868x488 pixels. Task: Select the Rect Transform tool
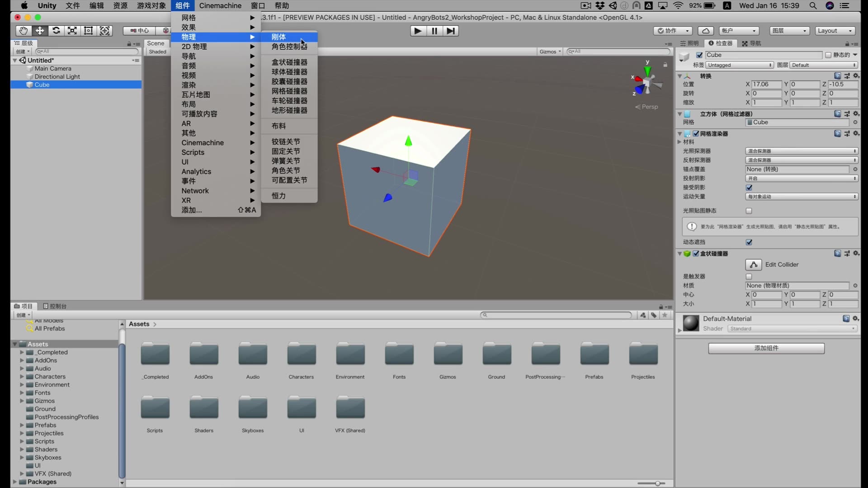point(89,31)
